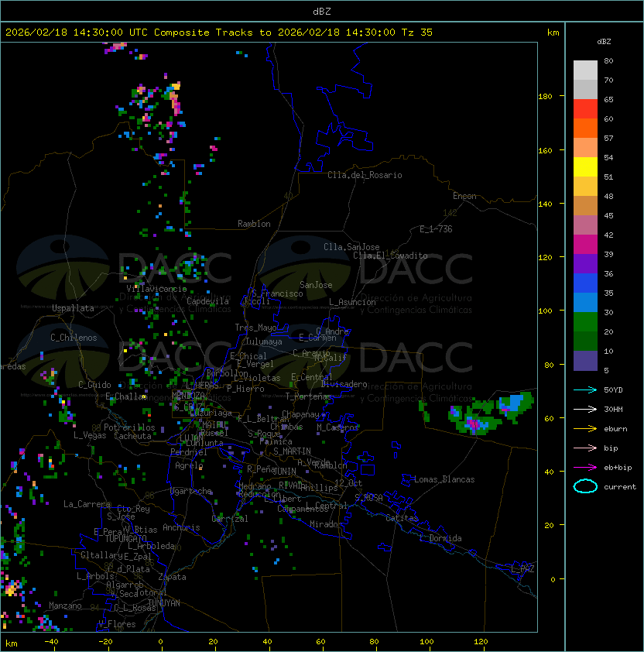Click the 'Capdevila' map label
Viewport: 644px width, 652px height.
point(207,301)
